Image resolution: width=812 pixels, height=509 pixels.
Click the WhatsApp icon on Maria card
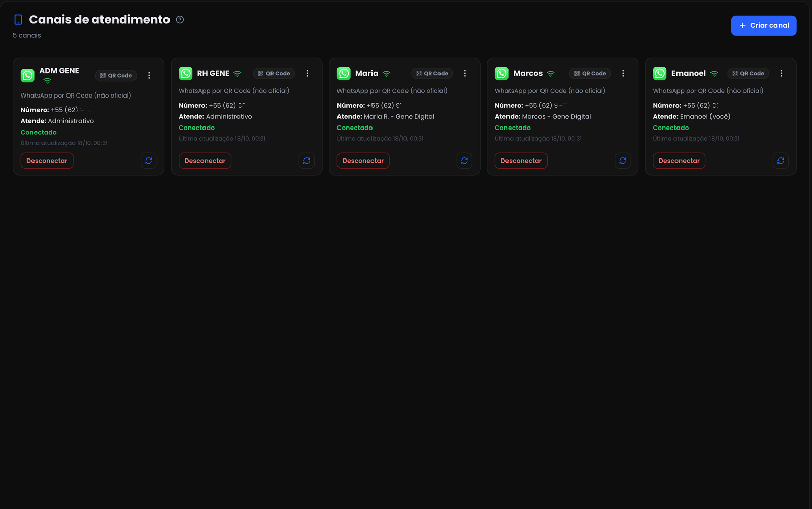(344, 73)
